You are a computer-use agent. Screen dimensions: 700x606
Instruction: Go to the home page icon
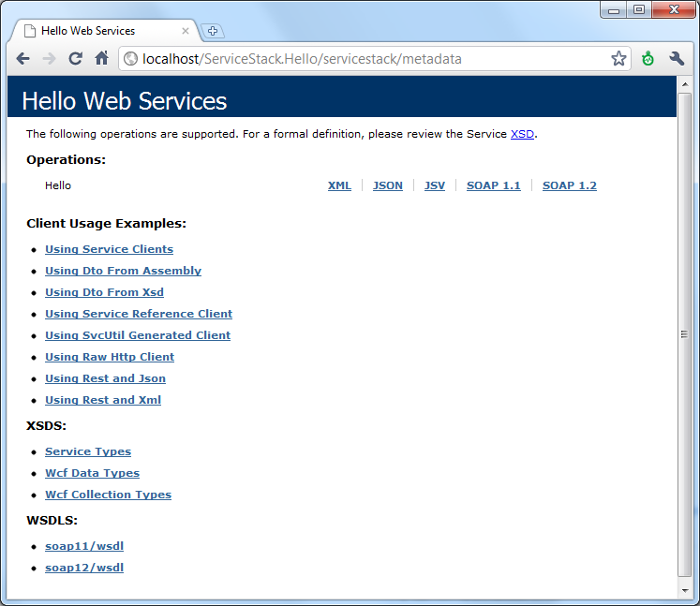pyautogui.click(x=102, y=59)
